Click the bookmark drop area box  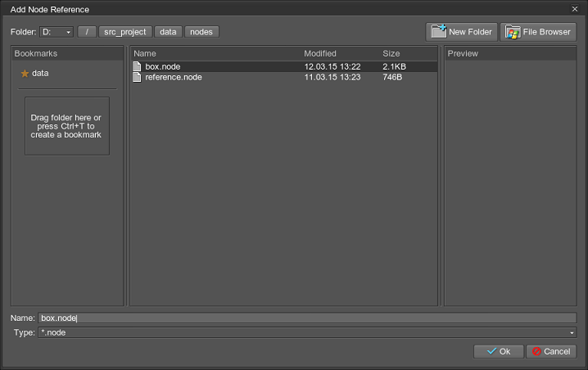66,126
